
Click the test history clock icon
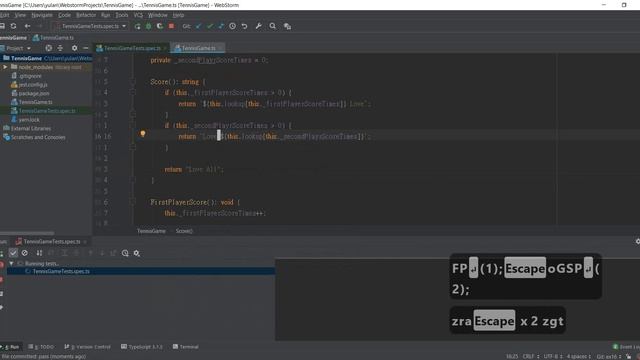125,253
